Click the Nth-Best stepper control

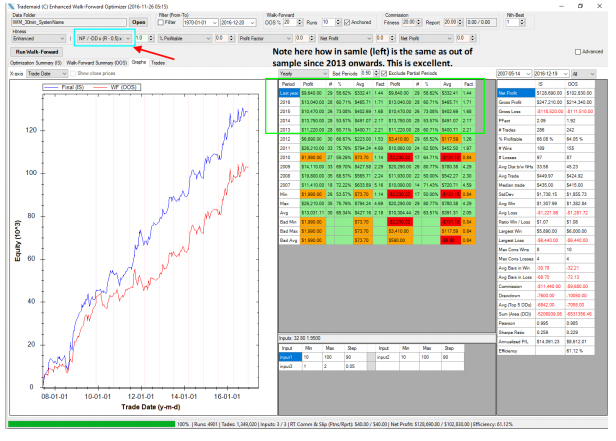(521, 20)
